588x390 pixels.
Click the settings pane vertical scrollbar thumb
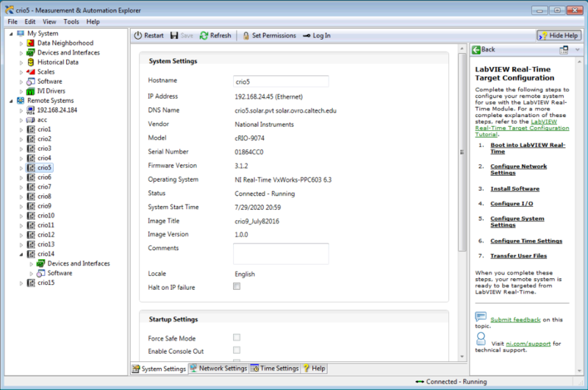tap(462, 152)
